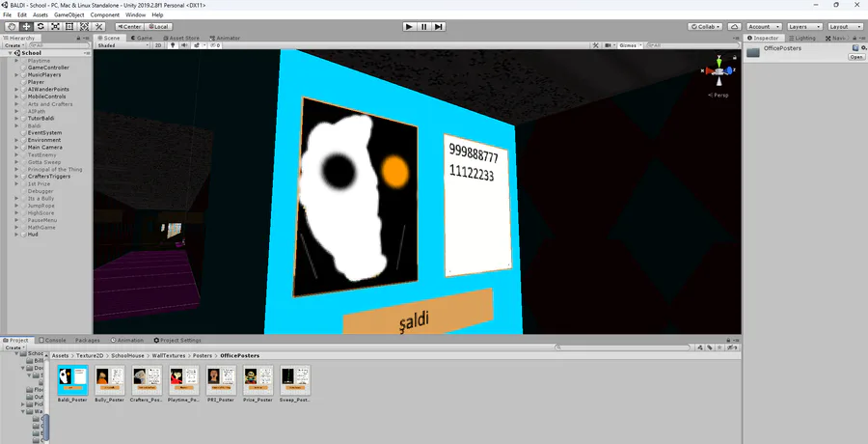This screenshot has width=868, height=444.
Task: Toggle scene gizmo rotation lock
Action: (735, 57)
